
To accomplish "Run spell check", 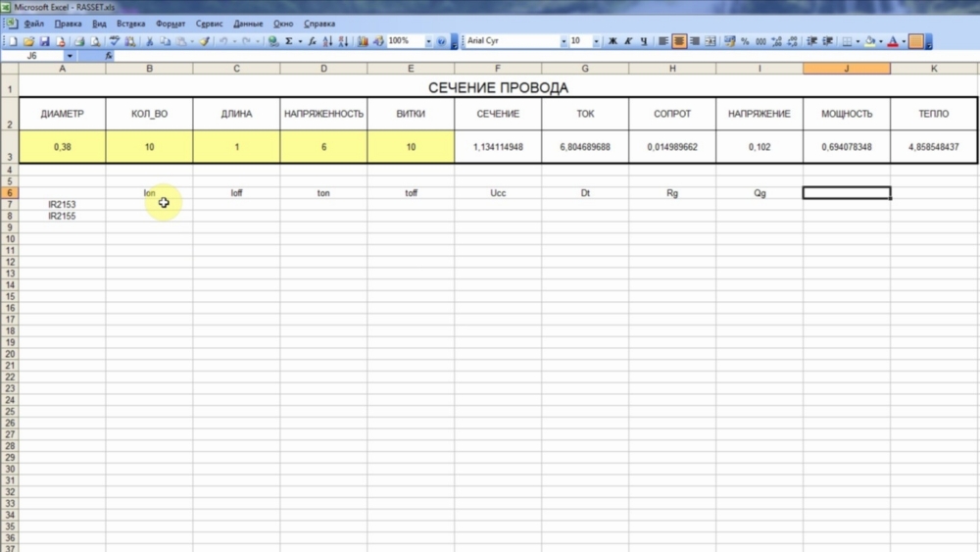I will [x=115, y=41].
